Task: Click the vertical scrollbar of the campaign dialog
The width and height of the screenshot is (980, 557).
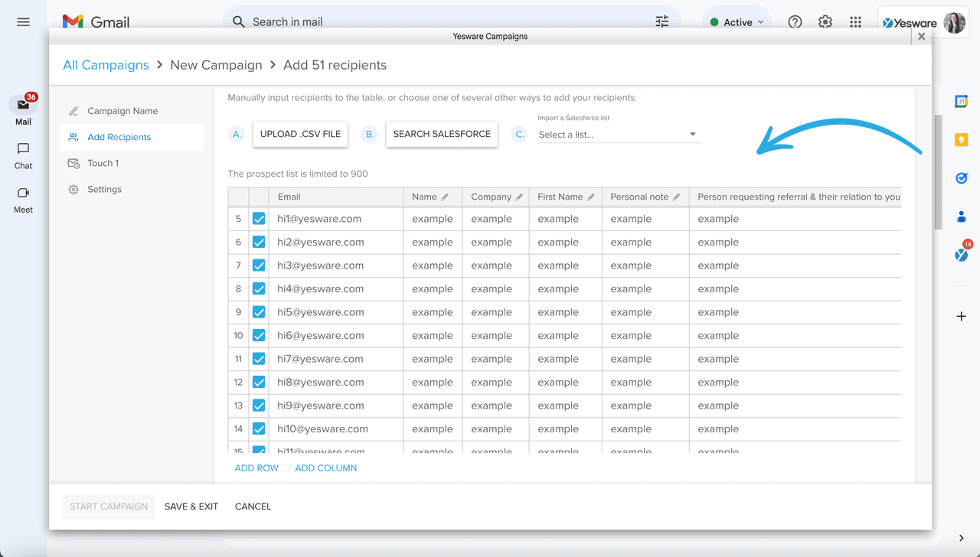Action: 938,172
